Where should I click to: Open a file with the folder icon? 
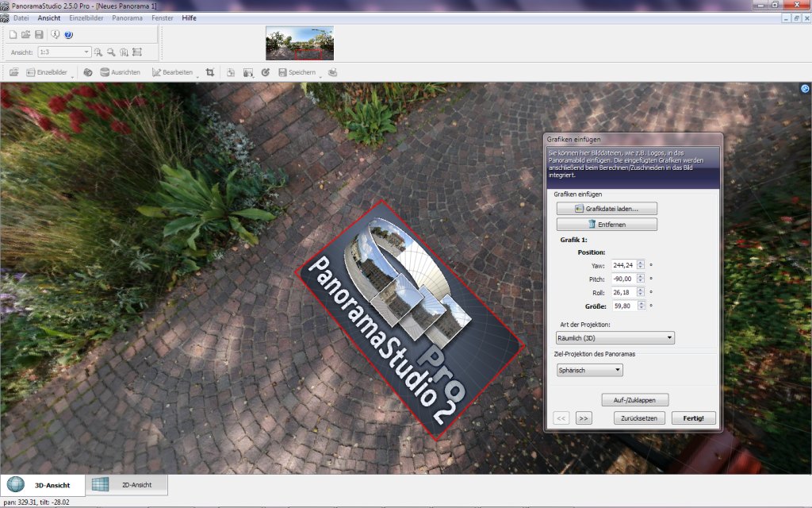tap(26, 35)
